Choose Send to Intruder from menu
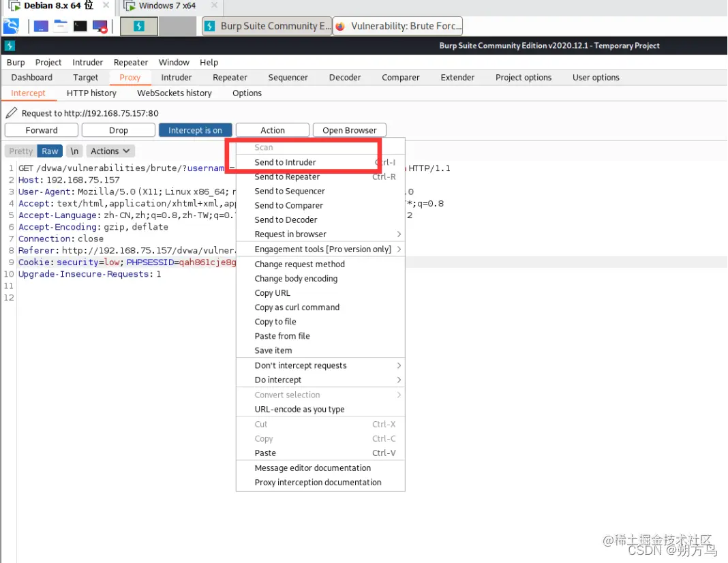This screenshot has width=728, height=563. click(320, 162)
